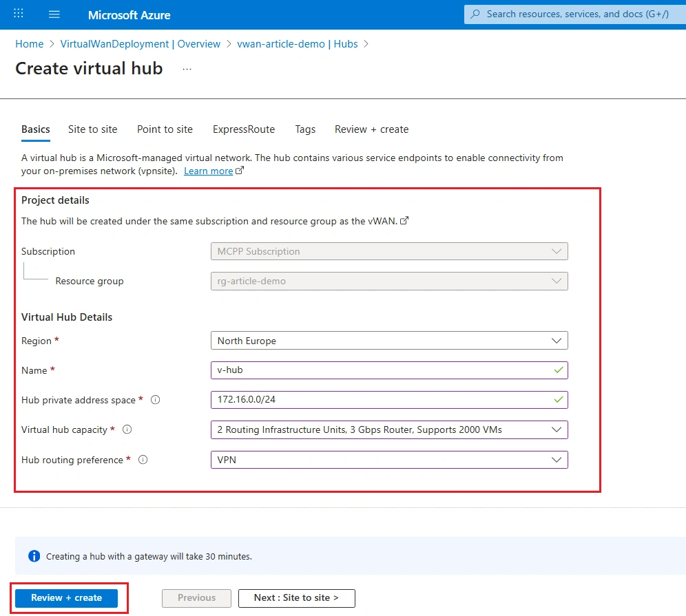Viewport: 686px width, 616px height.
Task: Click info icon for Hub routing preference
Action: (x=143, y=460)
